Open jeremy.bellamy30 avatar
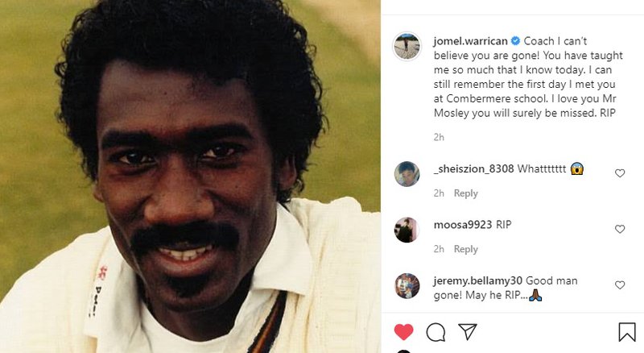The height and width of the screenshot is (353, 644). 407,286
